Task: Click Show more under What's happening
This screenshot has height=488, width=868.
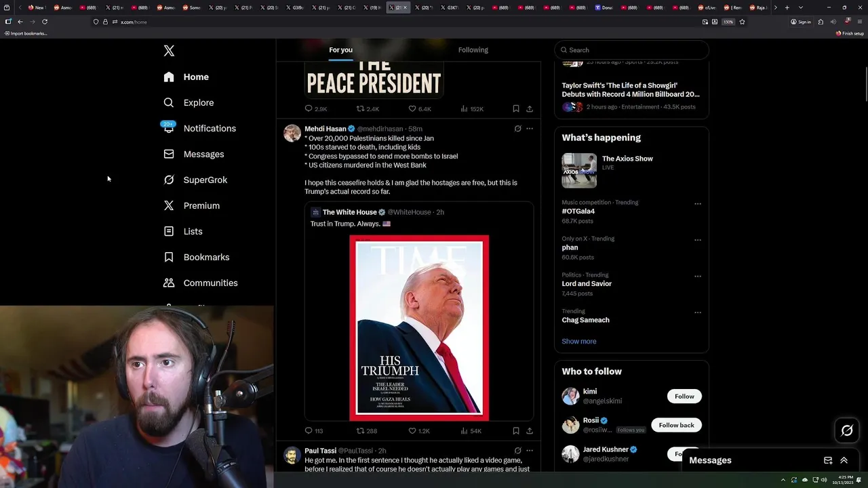Action: coord(579,342)
